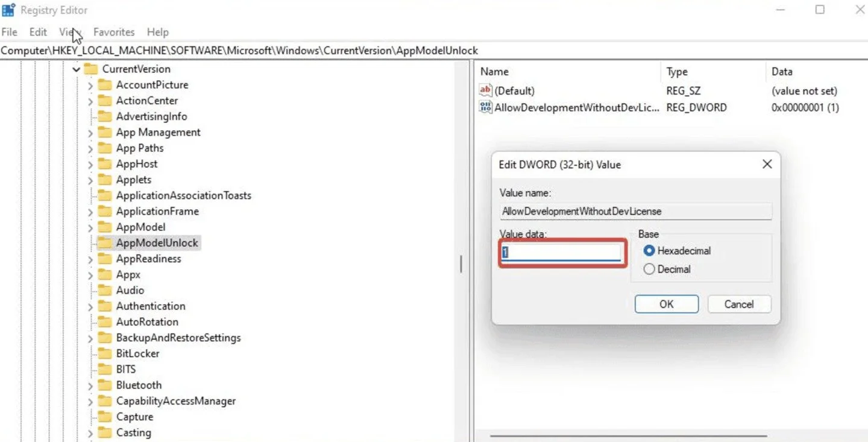Image resolution: width=868 pixels, height=442 pixels.
Task: Click the Registry Editor app icon in title bar
Action: point(8,10)
